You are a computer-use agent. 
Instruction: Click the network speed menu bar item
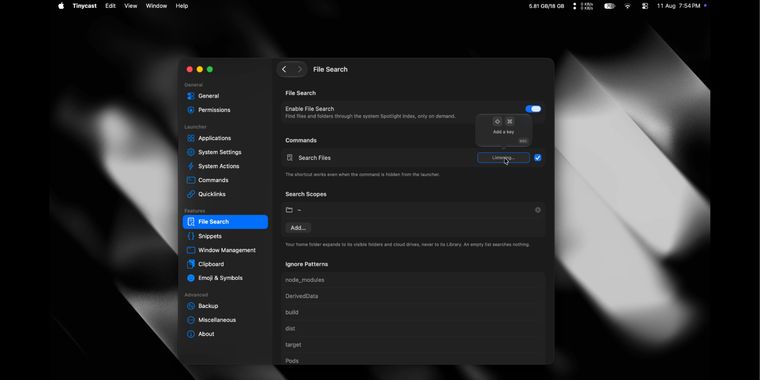583,6
